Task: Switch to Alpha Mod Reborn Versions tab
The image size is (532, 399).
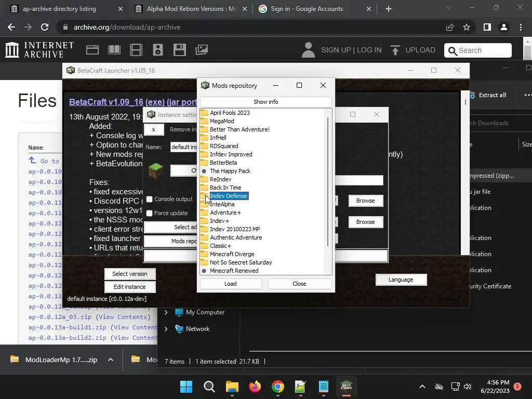Action: pos(192,9)
